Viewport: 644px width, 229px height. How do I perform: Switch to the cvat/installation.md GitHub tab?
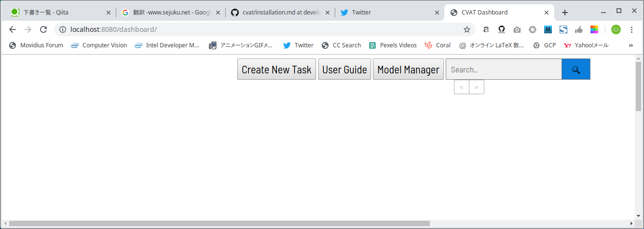point(280,13)
